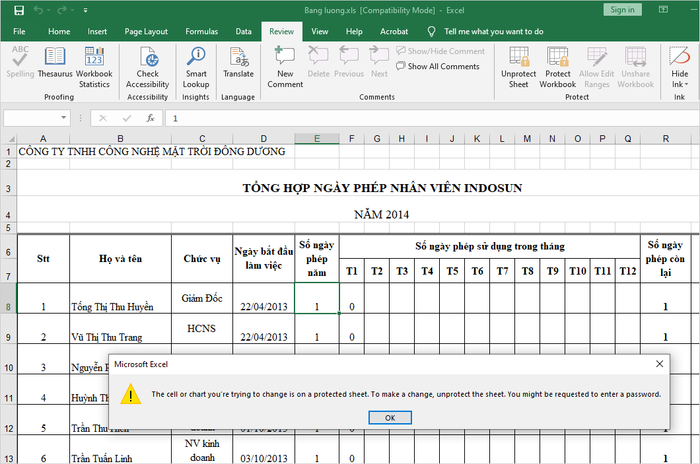Switch to the Formulas tab
The width and height of the screenshot is (700, 464).
tap(201, 31)
